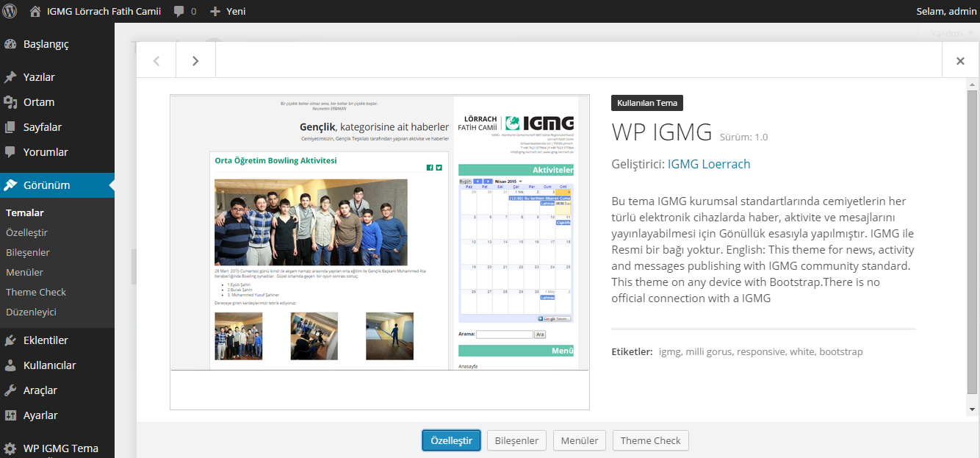Go to previous theme arrow

(156, 61)
